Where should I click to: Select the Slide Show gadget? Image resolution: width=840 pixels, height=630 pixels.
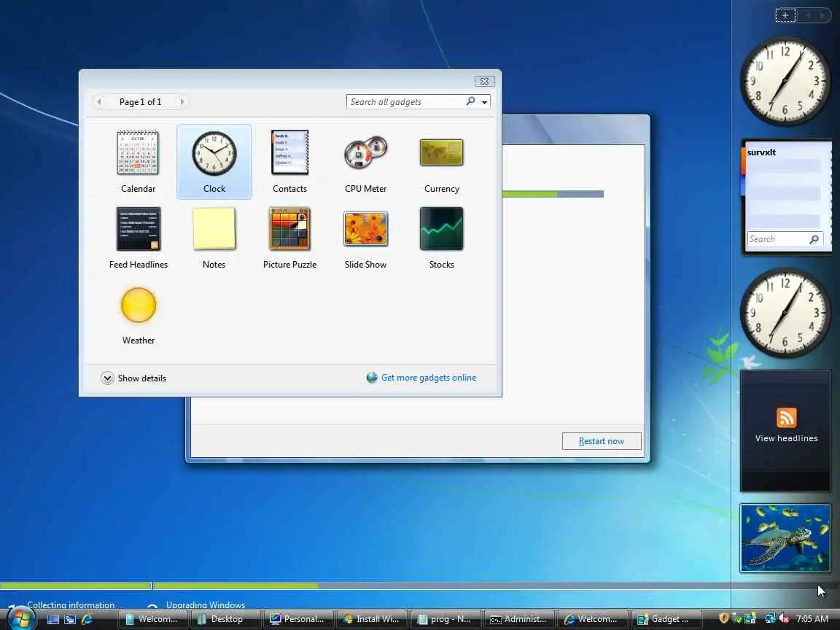(365, 237)
